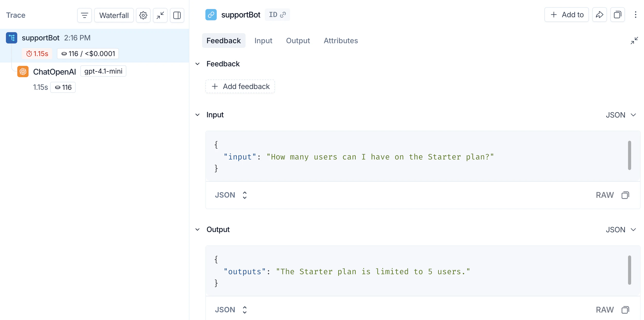The width and height of the screenshot is (644, 320).
Task: Toggle the side panel layout icon
Action: 177,15
